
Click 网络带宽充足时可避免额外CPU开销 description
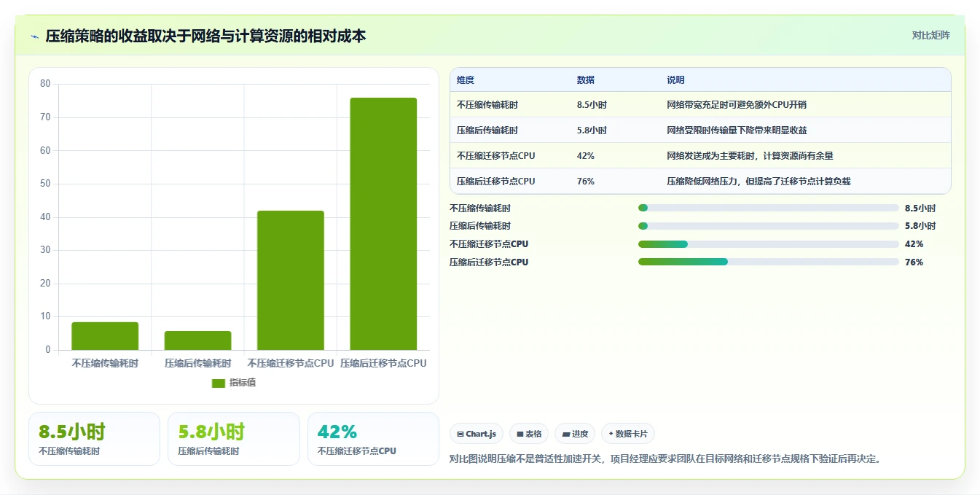tap(736, 105)
